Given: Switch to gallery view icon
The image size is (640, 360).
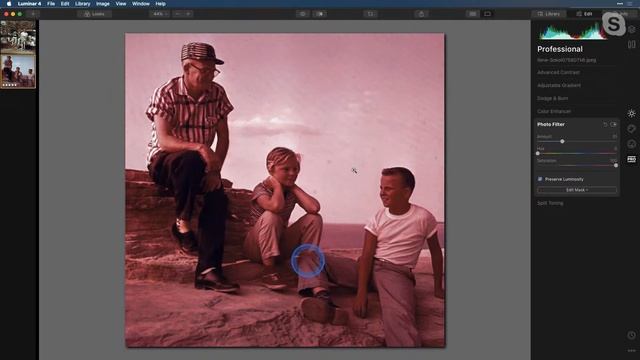Looking at the screenshot, I should point(473,14).
